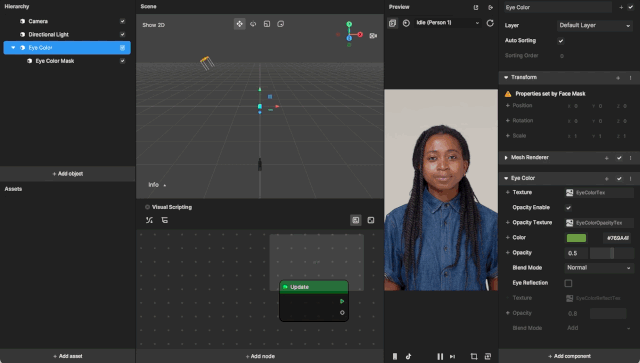Click the Opacity 0.5 value field
Viewport: 640px width, 363px height.
pos(576,253)
